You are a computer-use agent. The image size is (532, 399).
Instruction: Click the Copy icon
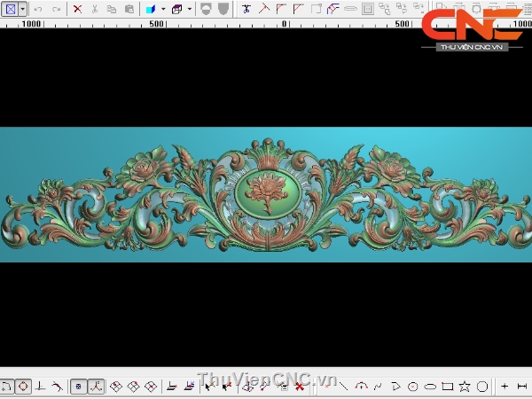[112, 9]
